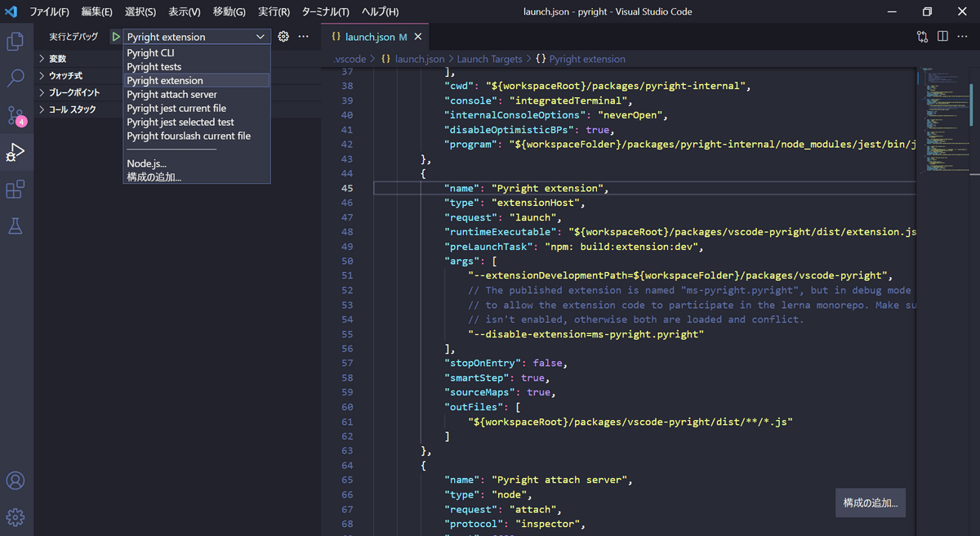The width and height of the screenshot is (980, 536).
Task: Switch to the launch.json editor tab
Action: 375,37
